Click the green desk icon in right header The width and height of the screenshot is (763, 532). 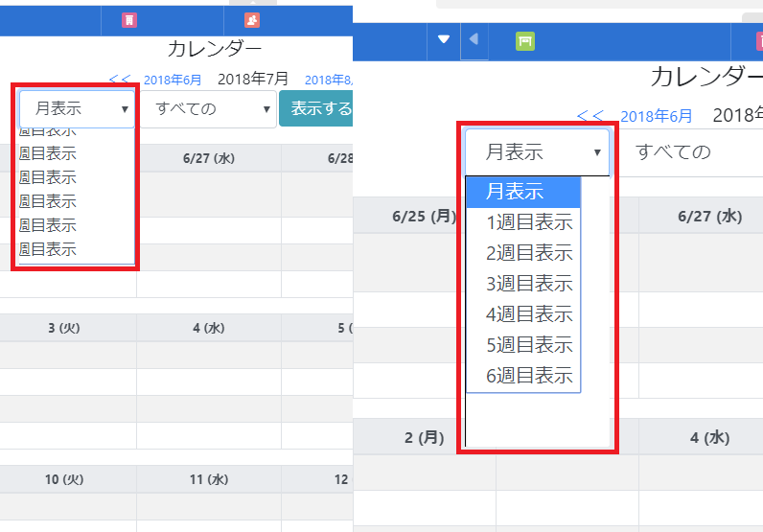click(525, 41)
